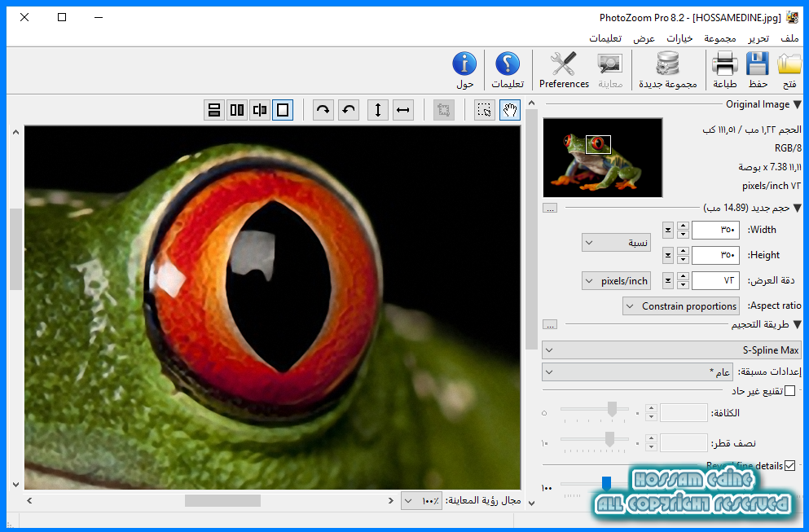Open the presets dropdown showing عام

click(x=637, y=372)
